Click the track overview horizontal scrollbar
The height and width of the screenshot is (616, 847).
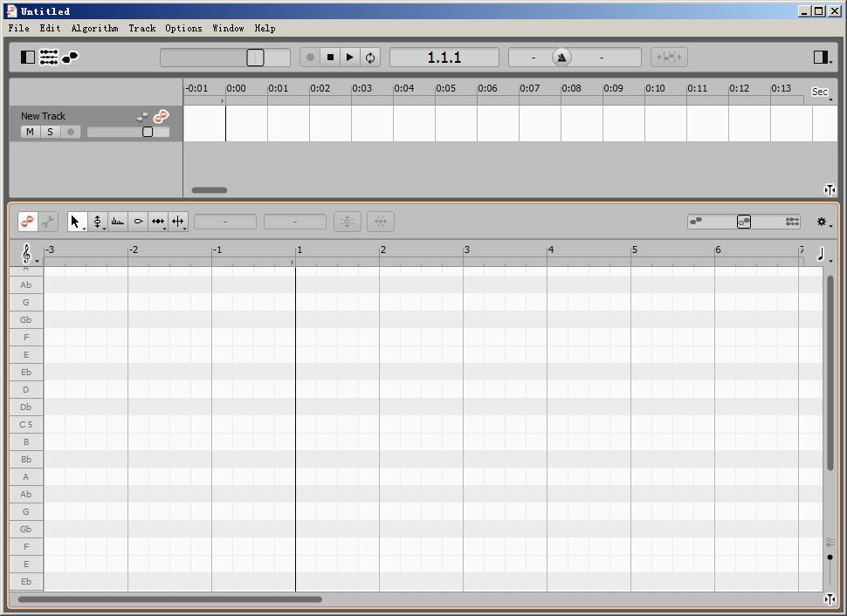pos(210,190)
